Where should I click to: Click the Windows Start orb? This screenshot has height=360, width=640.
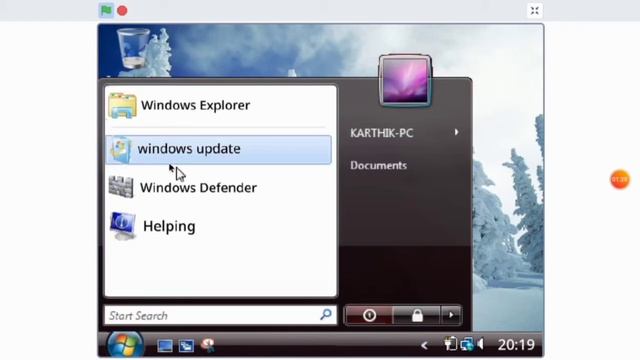[x=125, y=345]
